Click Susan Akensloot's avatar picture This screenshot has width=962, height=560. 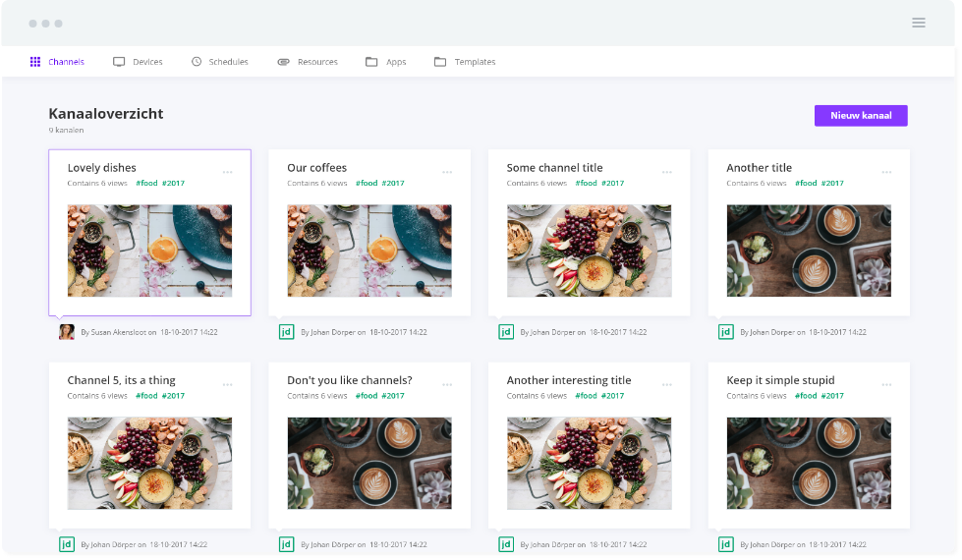pyautogui.click(x=67, y=332)
